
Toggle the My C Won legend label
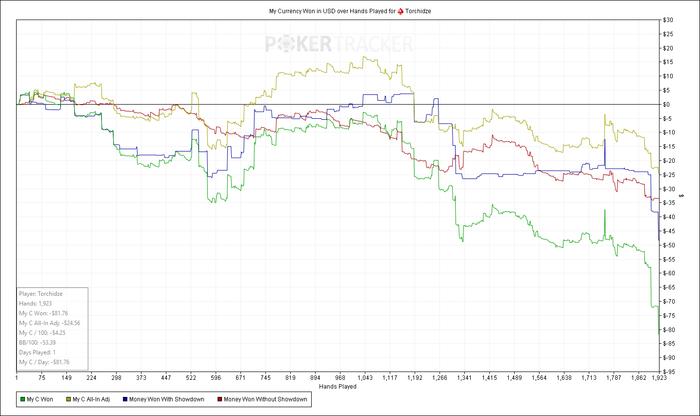(x=40, y=399)
